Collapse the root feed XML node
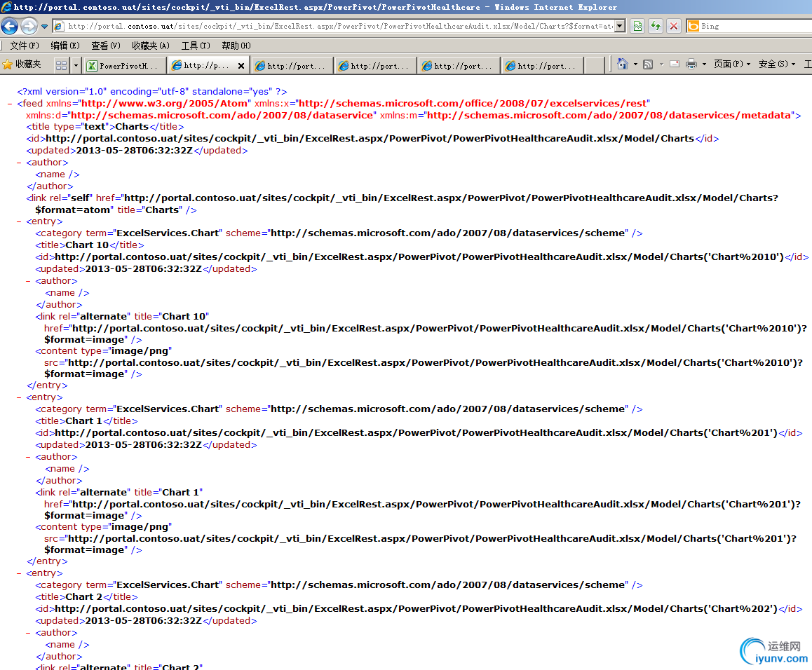 (x=10, y=104)
